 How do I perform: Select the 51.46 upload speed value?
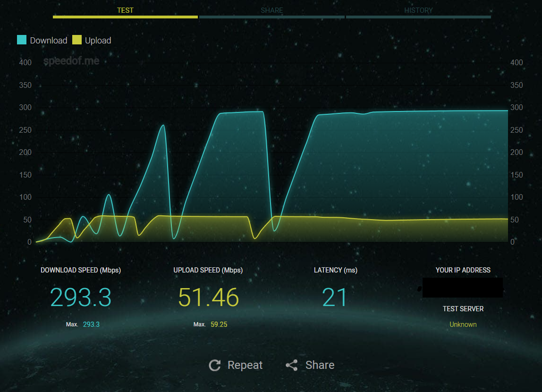click(x=208, y=297)
